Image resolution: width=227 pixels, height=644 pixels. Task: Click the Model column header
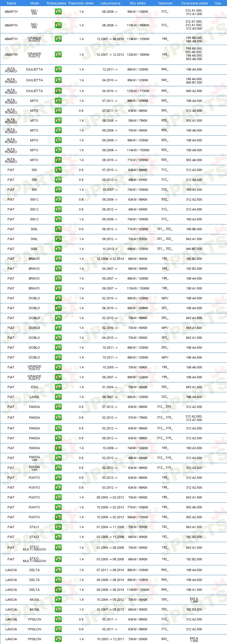[35, 3]
